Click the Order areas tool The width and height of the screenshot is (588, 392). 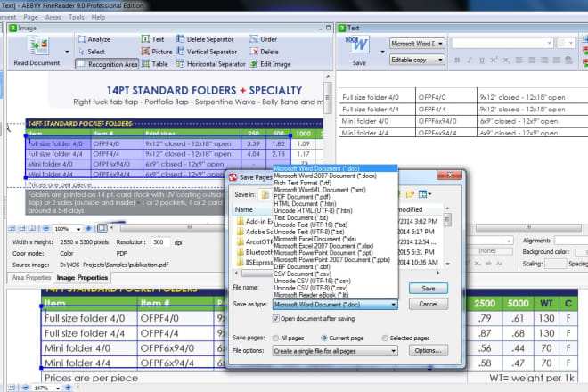[x=264, y=39]
